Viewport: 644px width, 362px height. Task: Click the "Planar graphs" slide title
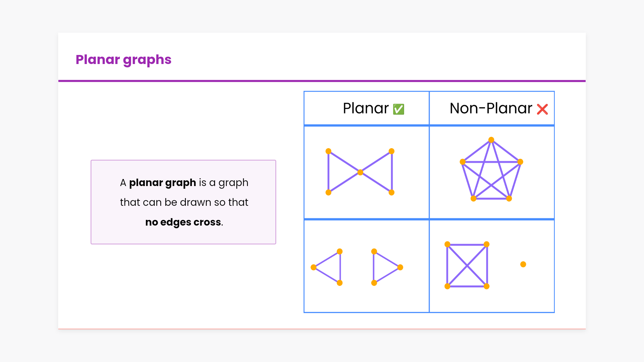click(x=123, y=60)
